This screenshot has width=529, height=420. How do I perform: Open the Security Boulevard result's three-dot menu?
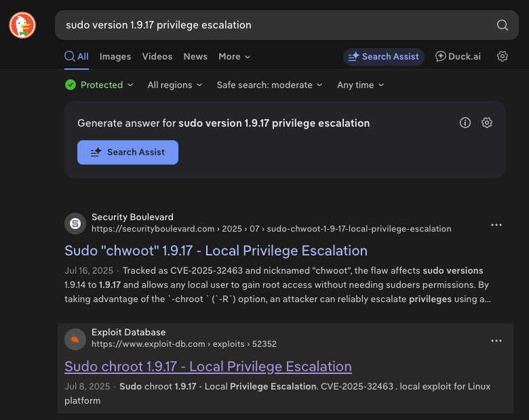496,225
